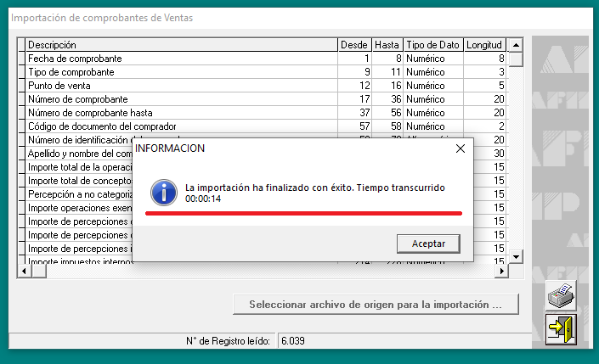This screenshot has width=599, height=364.
Task: Close the INFORMACION dialog with the X
Action: click(x=461, y=148)
